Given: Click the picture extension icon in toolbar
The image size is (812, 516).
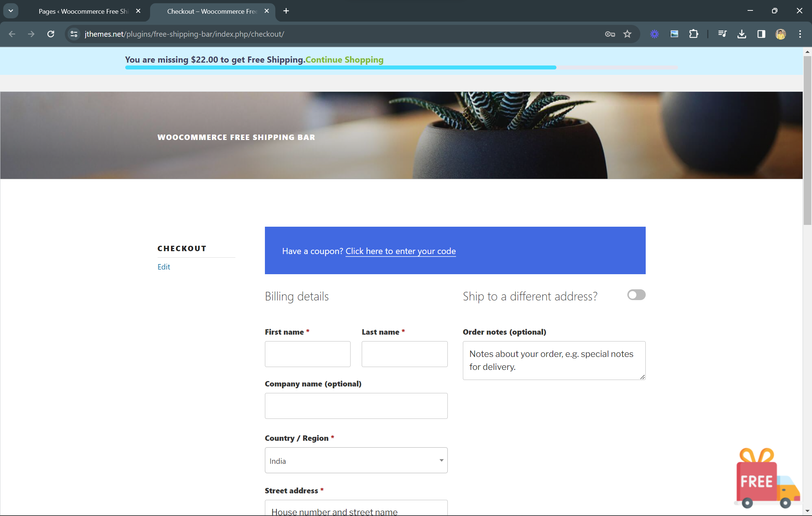Looking at the screenshot, I should [674, 34].
